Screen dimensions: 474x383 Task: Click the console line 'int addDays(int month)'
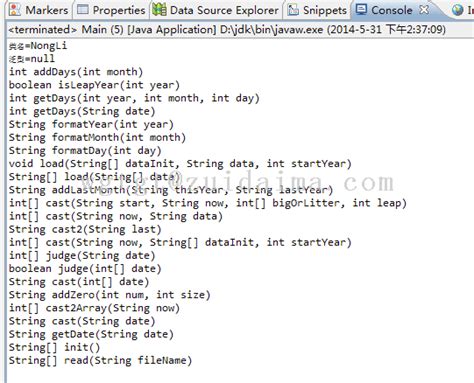click(x=76, y=72)
